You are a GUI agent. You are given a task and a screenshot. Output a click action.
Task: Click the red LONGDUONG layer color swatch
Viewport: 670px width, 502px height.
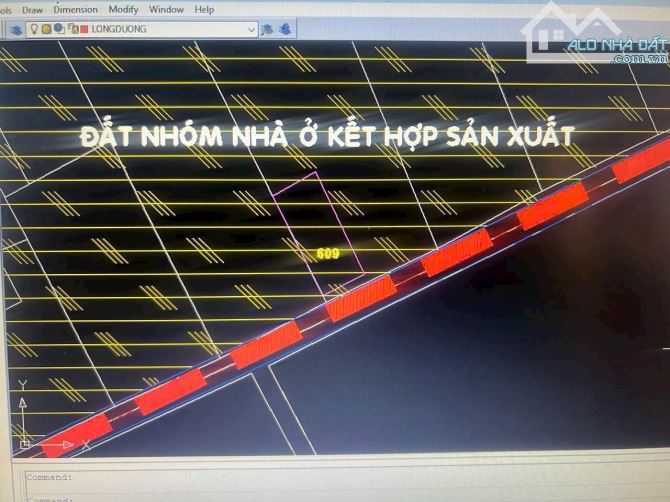click(82, 29)
